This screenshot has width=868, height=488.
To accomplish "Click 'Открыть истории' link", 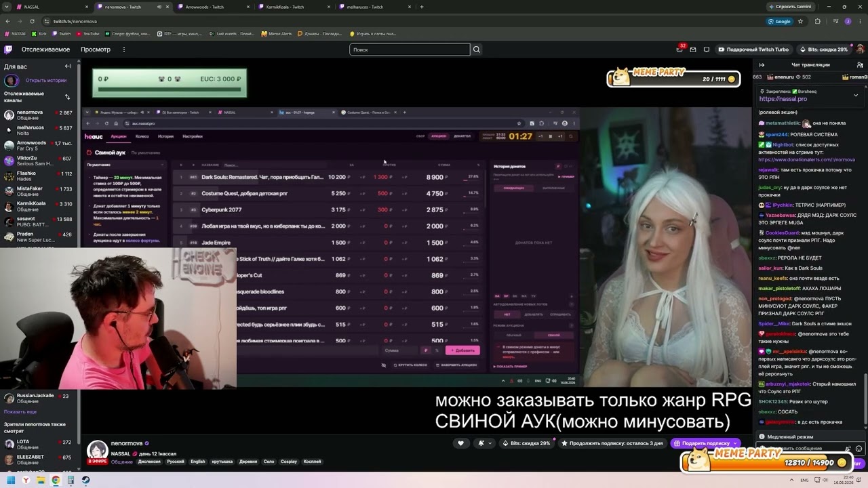I will [x=46, y=80].
